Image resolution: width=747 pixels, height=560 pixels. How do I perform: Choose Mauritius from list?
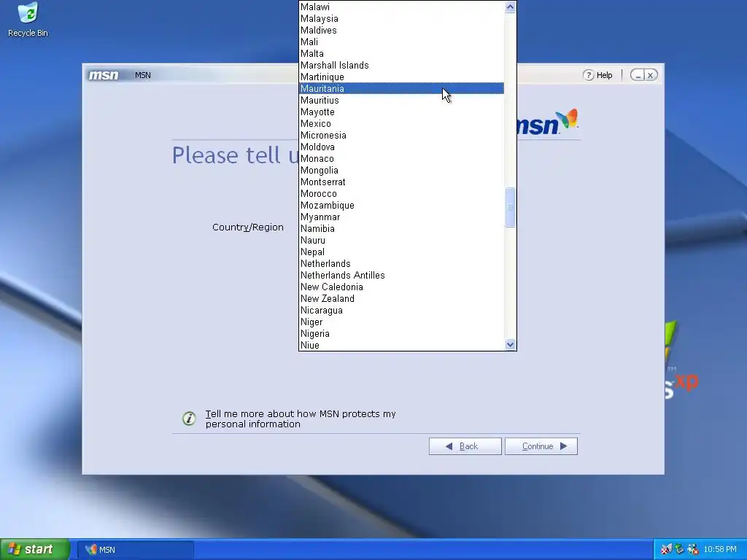(402, 100)
